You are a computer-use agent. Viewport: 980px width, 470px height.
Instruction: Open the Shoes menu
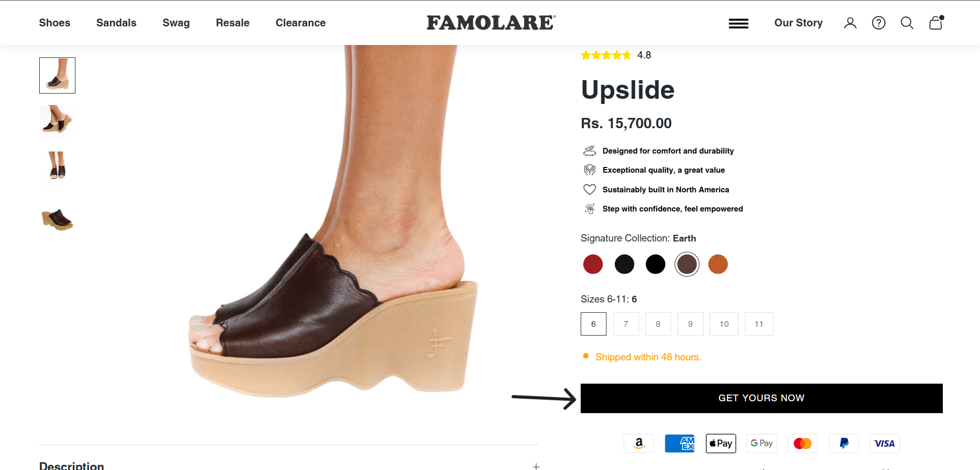coord(54,23)
